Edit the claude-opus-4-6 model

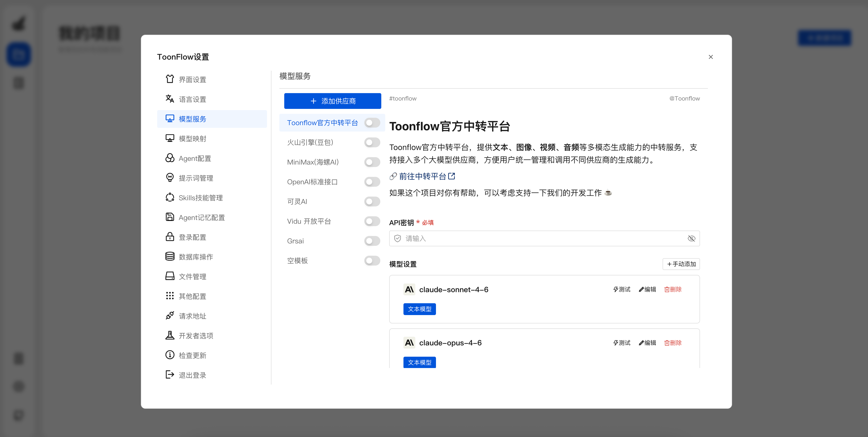pyautogui.click(x=647, y=343)
